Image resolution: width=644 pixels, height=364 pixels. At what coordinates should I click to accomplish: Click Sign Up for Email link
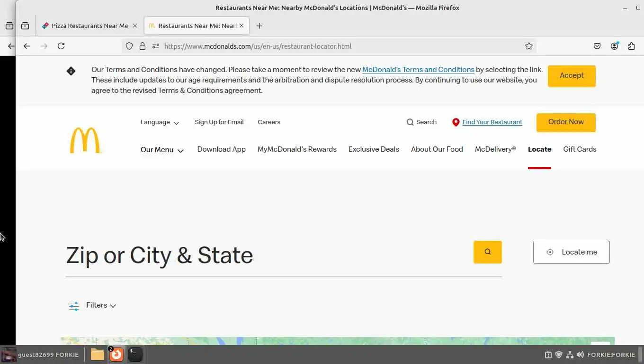pyautogui.click(x=219, y=122)
